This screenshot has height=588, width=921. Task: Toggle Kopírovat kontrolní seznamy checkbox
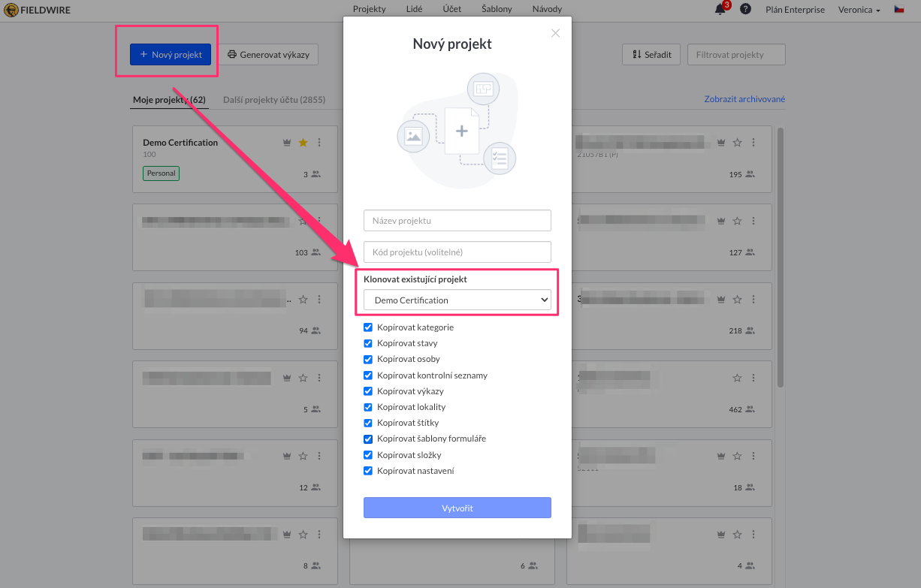click(x=368, y=375)
